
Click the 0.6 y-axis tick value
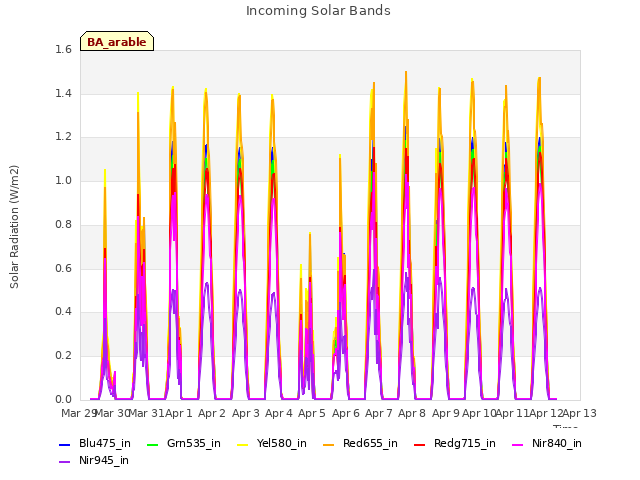coord(63,269)
